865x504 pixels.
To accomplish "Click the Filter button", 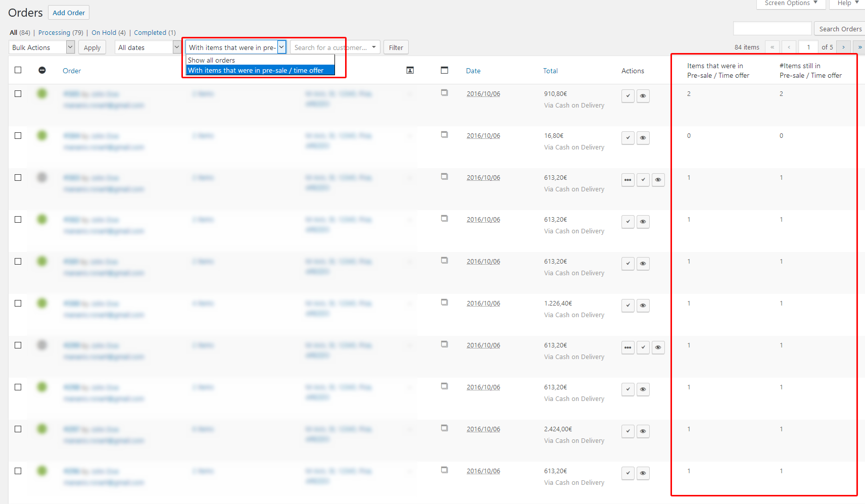I will (x=396, y=47).
